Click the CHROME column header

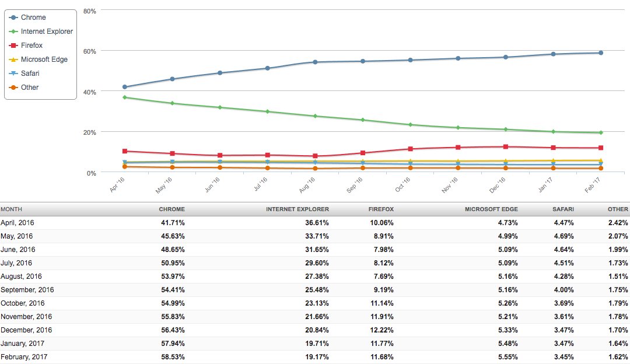[171, 209]
